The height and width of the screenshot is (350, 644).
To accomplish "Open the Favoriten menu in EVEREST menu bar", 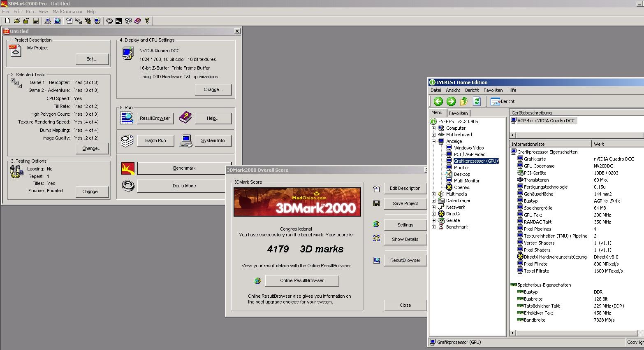I will [x=493, y=90].
